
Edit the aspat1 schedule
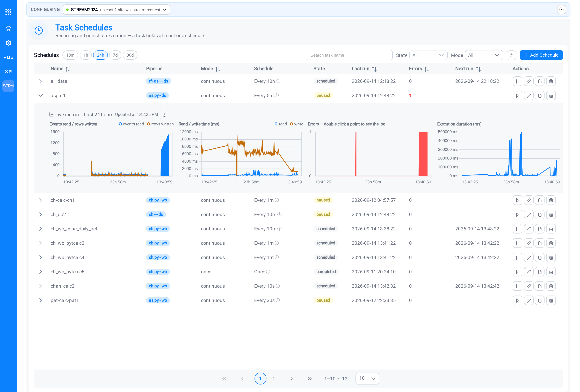point(529,95)
